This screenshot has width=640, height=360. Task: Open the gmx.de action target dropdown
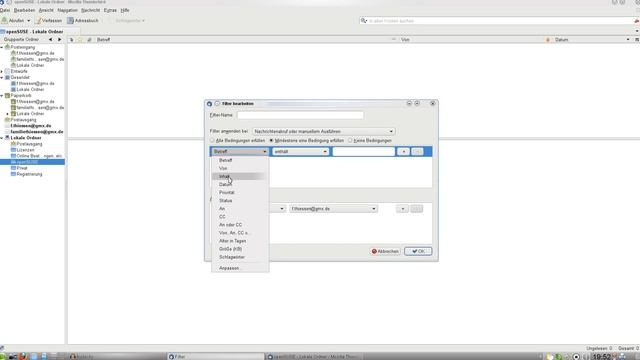333,209
